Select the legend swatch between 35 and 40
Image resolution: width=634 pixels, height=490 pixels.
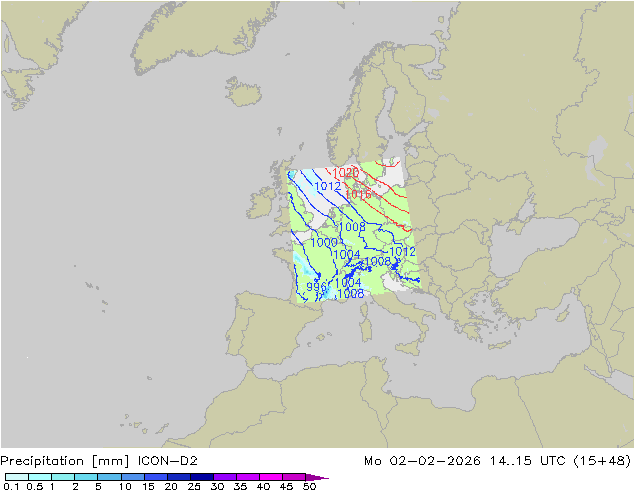tap(248, 477)
